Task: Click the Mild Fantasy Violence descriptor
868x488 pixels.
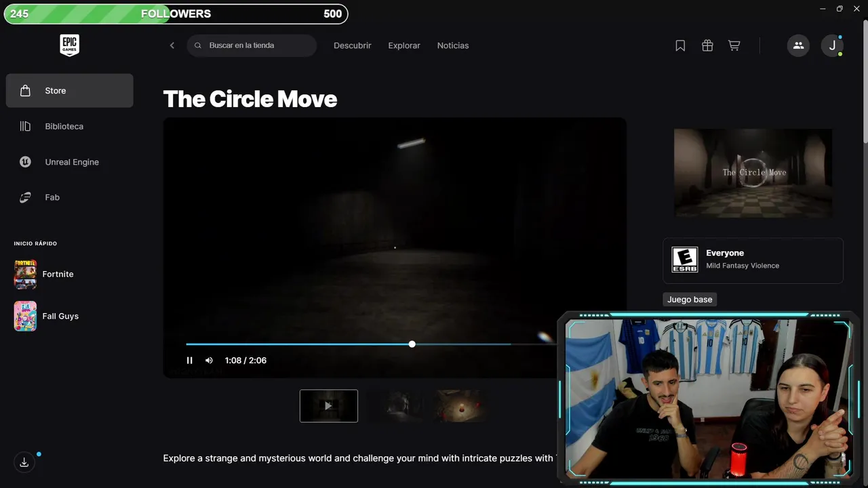Action: (x=743, y=266)
